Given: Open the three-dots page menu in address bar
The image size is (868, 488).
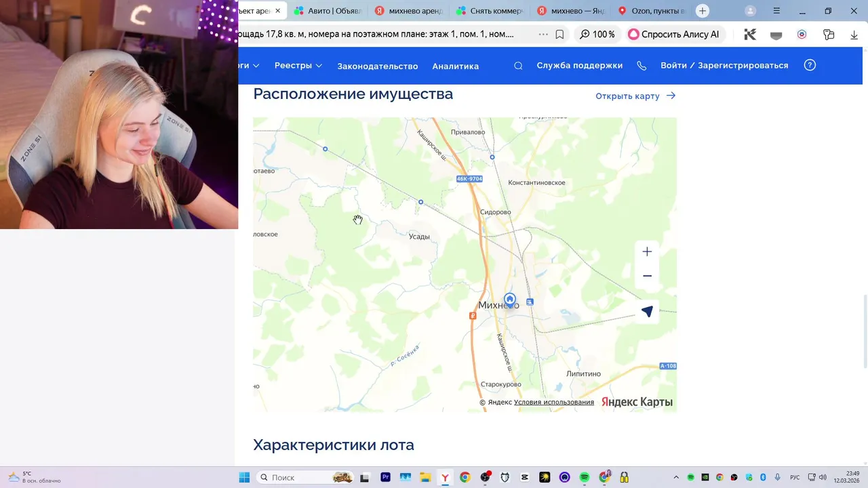Looking at the screenshot, I should 543,34.
